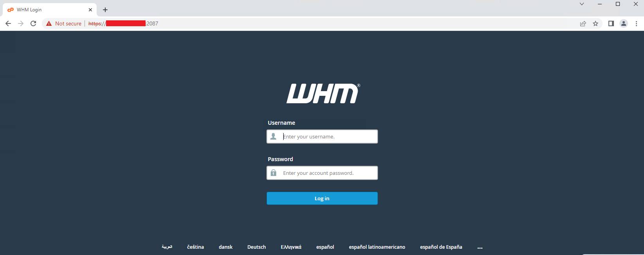Click the Password label

280,159
